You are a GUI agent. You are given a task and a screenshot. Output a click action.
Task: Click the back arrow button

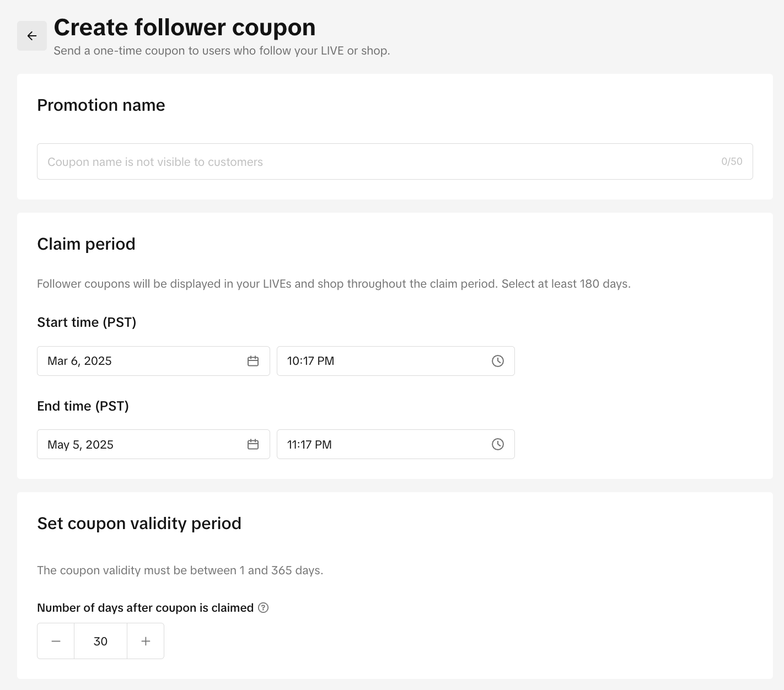point(32,36)
